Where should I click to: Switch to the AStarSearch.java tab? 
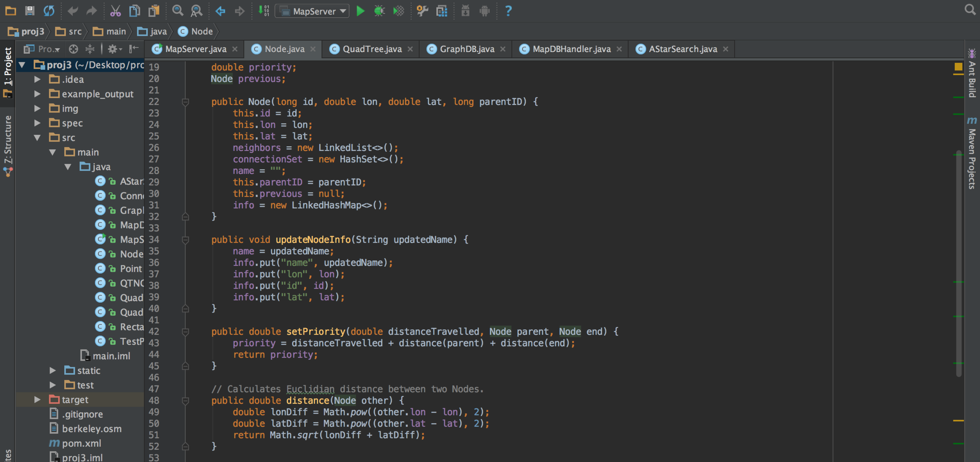coord(682,49)
